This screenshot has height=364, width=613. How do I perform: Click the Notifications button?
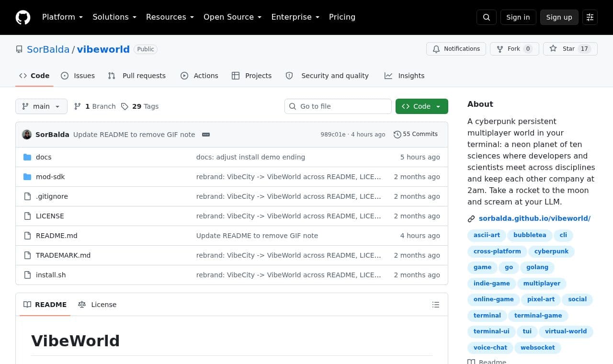point(456,49)
